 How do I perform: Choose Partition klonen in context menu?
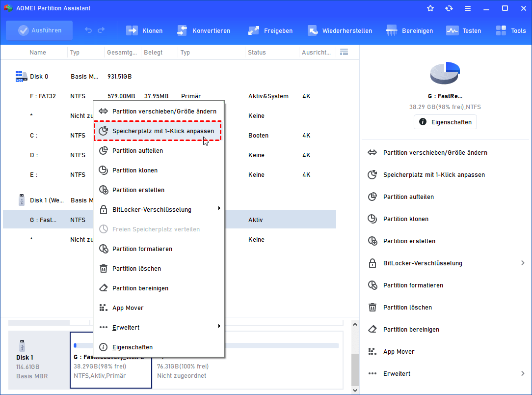click(159, 170)
